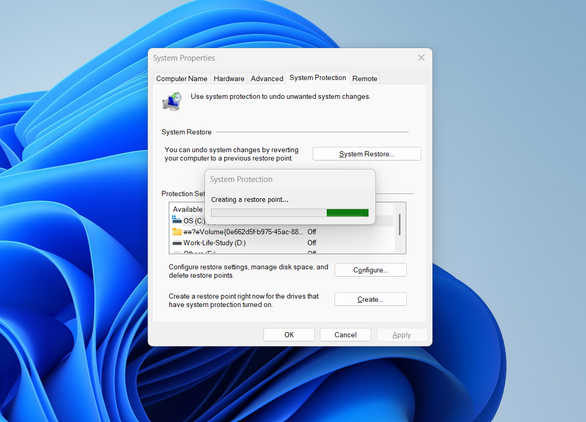This screenshot has height=422, width=586.
Task: Click the Cancel button
Action: (x=345, y=335)
